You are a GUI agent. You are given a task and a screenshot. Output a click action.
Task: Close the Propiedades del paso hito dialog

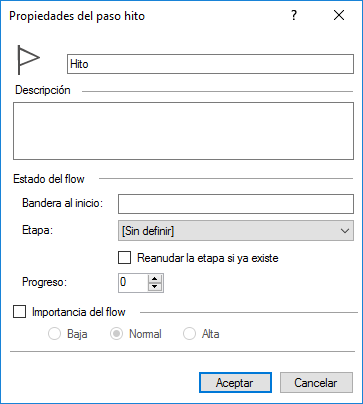click(x=339, y=15)
